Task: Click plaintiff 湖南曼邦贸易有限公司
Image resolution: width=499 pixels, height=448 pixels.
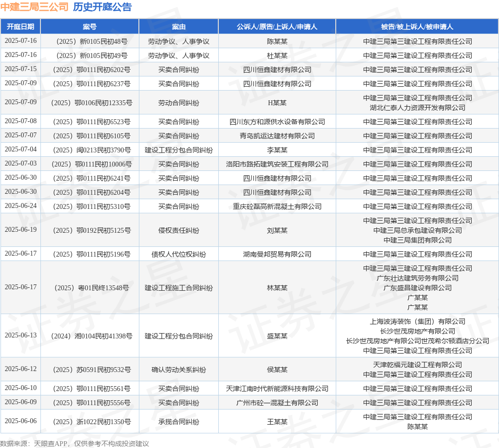Action: (277, 254)
